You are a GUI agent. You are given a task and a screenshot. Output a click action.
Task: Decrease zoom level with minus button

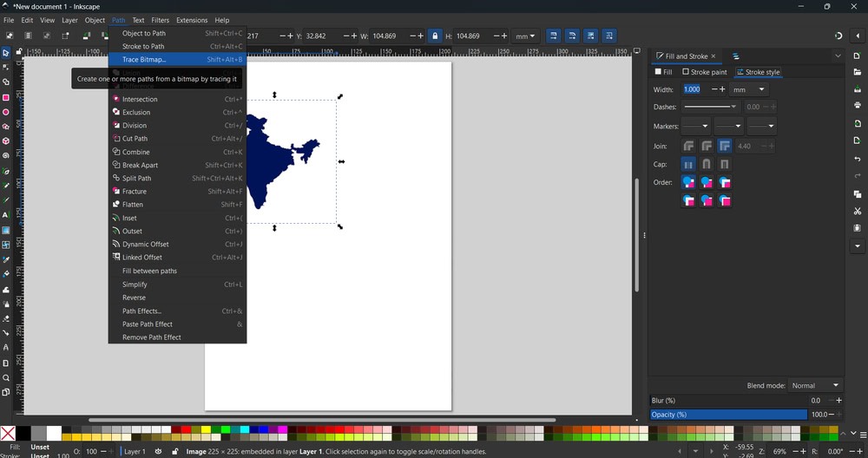coord(795,451)
